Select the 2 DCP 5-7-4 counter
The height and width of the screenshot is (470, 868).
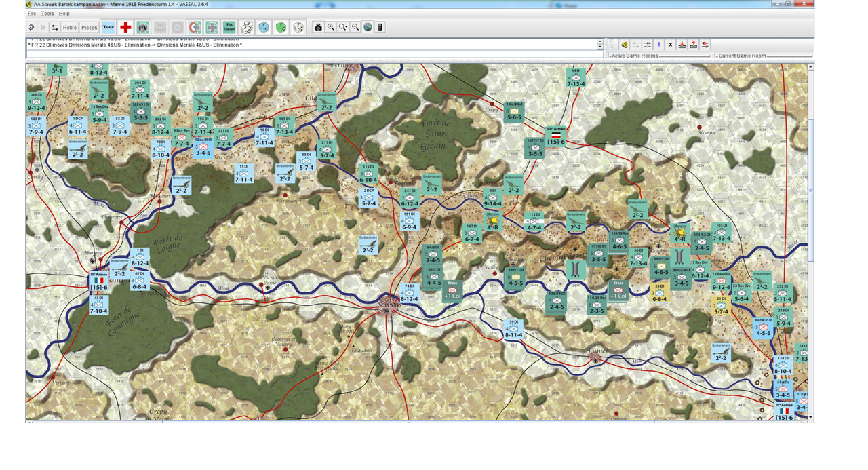pyautogui.click(x=369, y=198)
